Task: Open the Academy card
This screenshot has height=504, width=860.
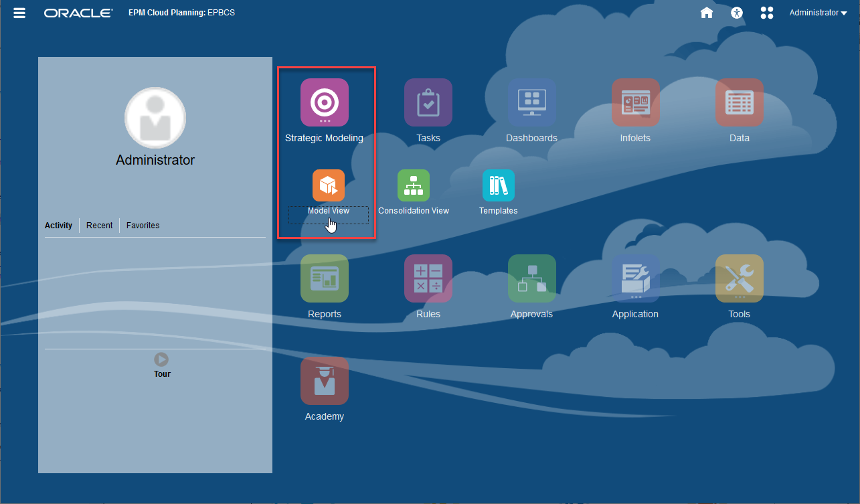Action: (325, 381)
